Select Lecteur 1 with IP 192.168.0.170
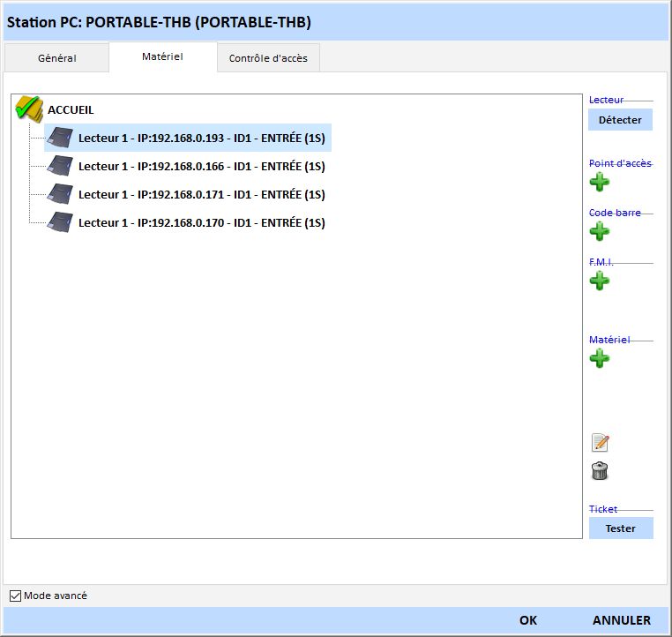The height and width of the screenshot is (637, 672). (x=201, y=223)
